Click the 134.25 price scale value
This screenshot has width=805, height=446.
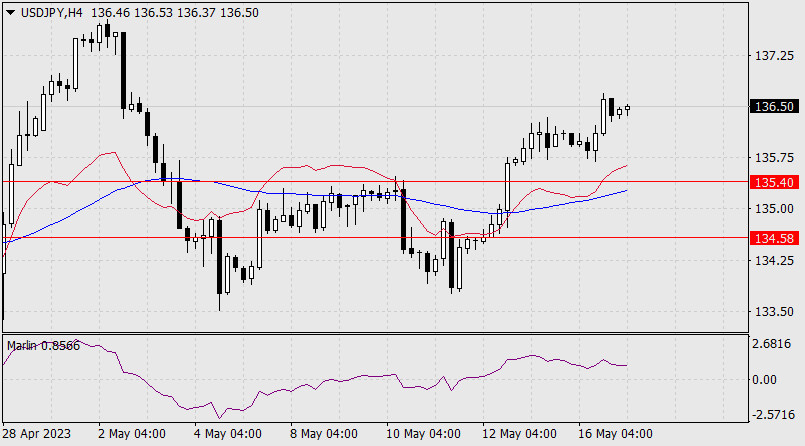776,260
